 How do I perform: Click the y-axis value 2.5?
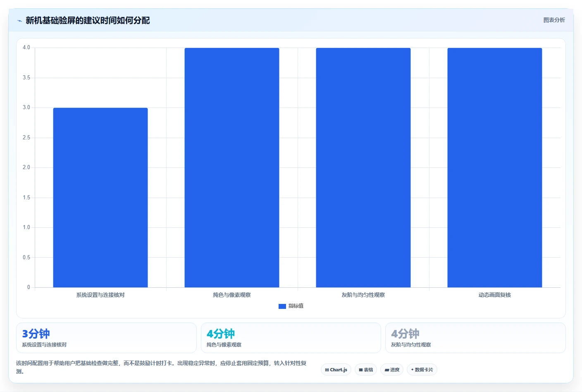[x=26, y=138]
